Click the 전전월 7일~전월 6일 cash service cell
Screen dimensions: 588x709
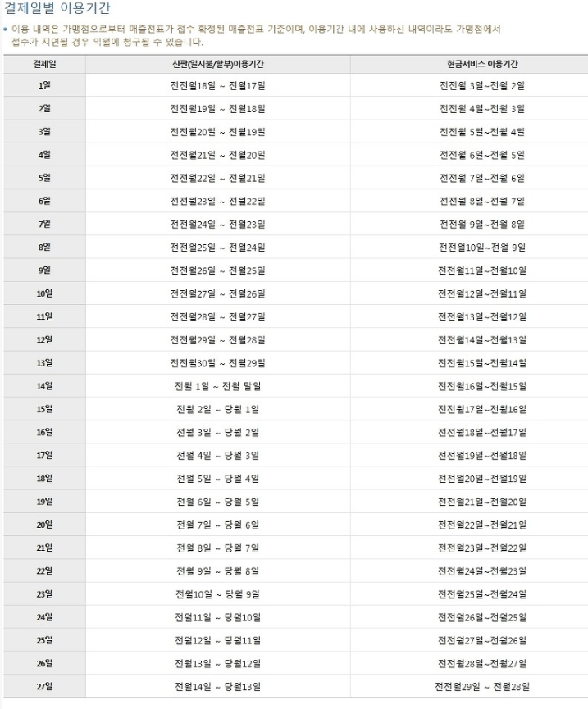coord(482,178)
